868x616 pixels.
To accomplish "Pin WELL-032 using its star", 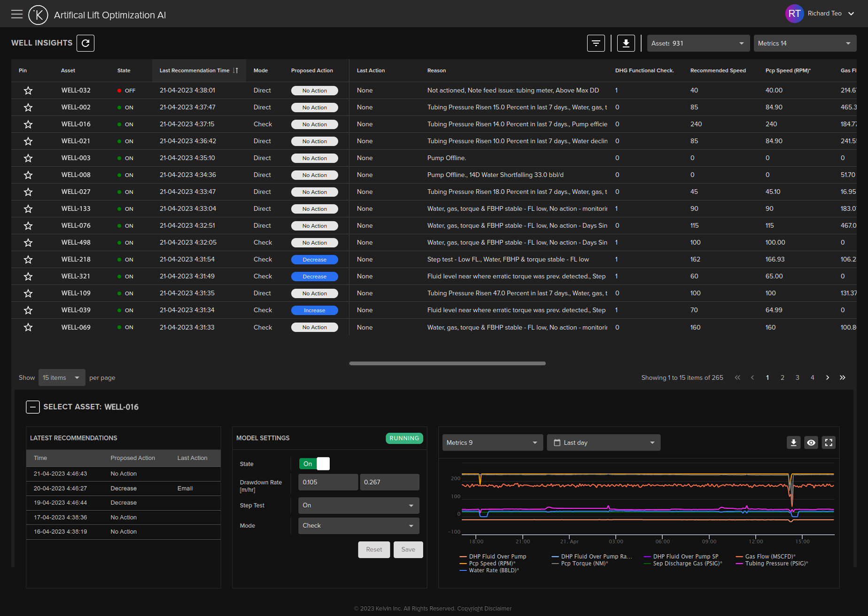I will [28, 90].
